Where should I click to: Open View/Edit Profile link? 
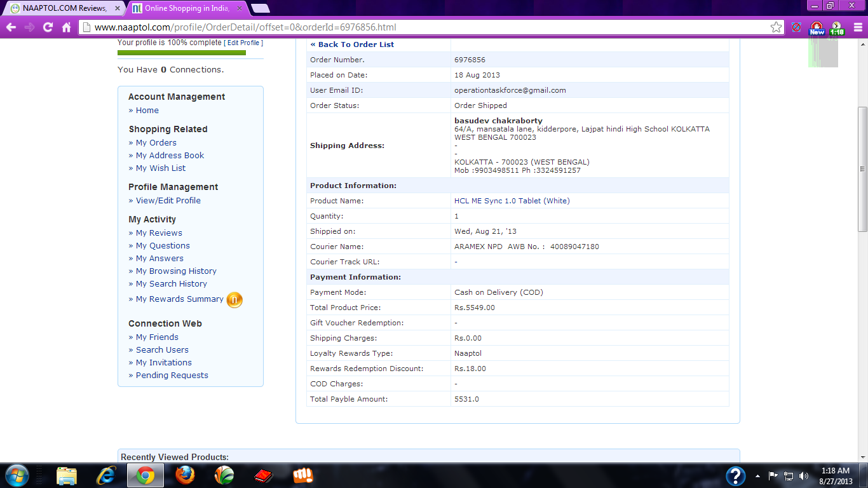168,201
